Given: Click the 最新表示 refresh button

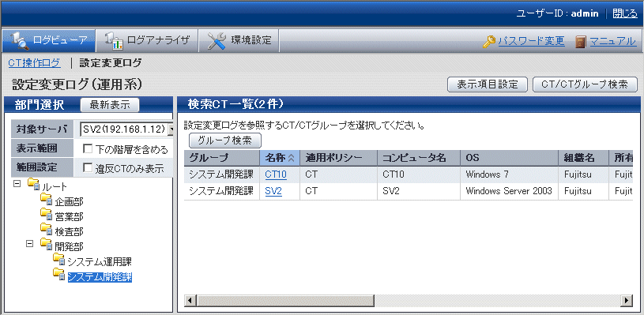Looking at the screenshot, I should coord(110,104).
